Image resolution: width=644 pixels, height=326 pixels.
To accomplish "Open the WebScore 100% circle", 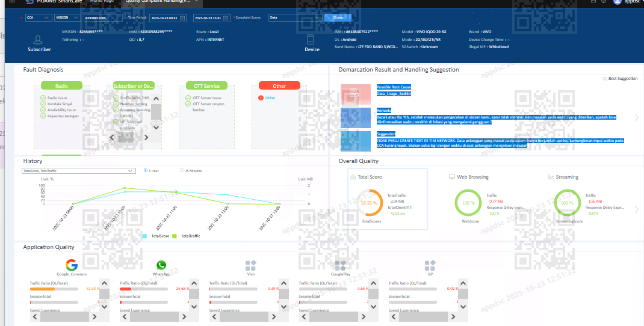I will 468,203.
